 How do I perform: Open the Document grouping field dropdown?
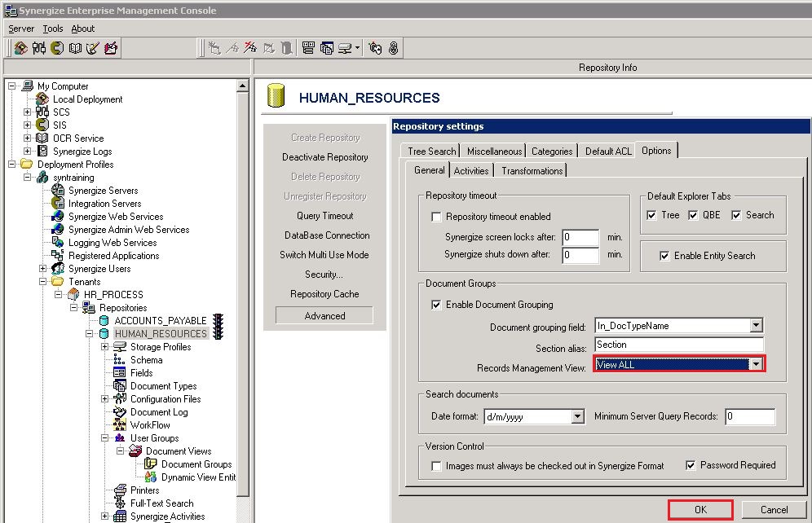[756, 325]
